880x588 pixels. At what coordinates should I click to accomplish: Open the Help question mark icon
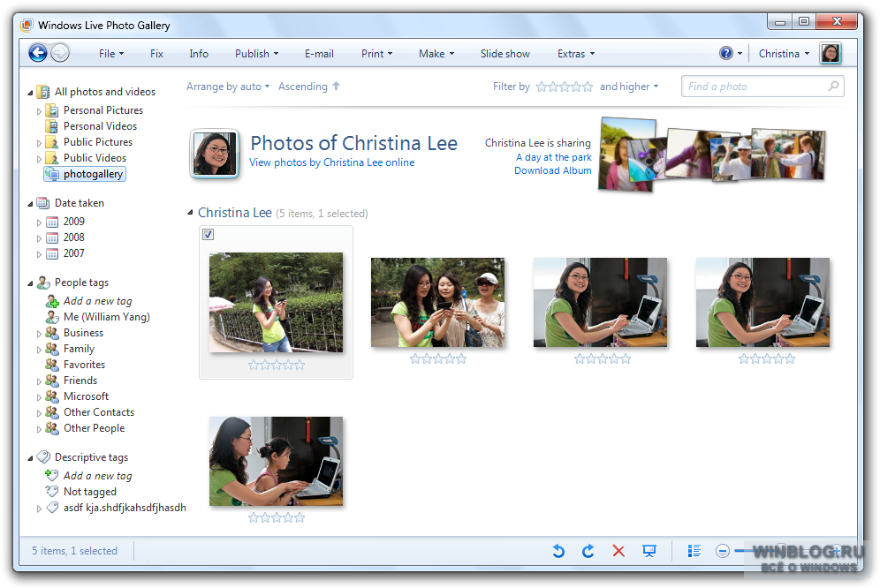click(x=726, y=54)
